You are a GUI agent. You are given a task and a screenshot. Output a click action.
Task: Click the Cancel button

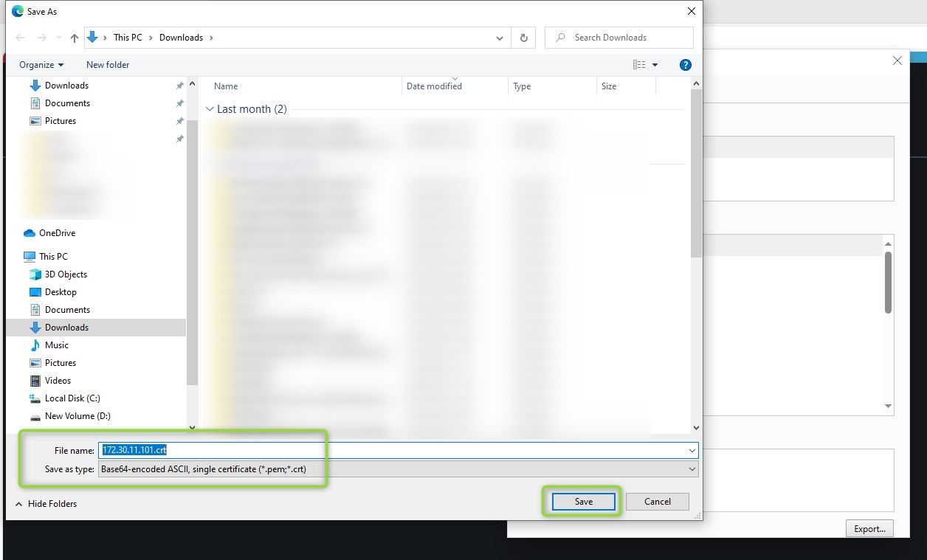coord(658,502)
